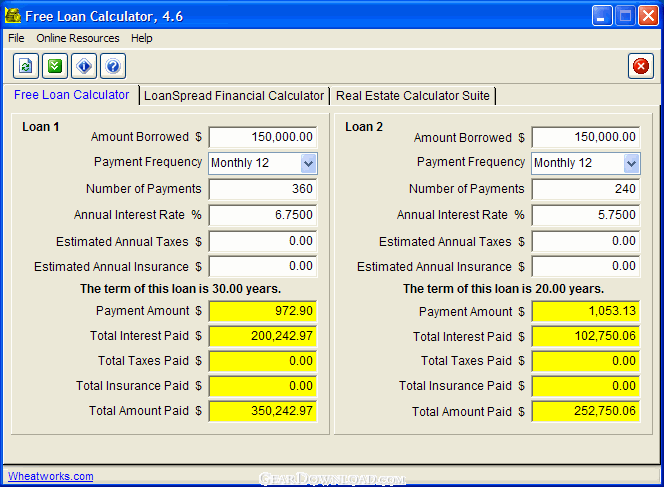Click the green refresh document toolbar icon
The image size is (664, 487).
pos(26,67)
